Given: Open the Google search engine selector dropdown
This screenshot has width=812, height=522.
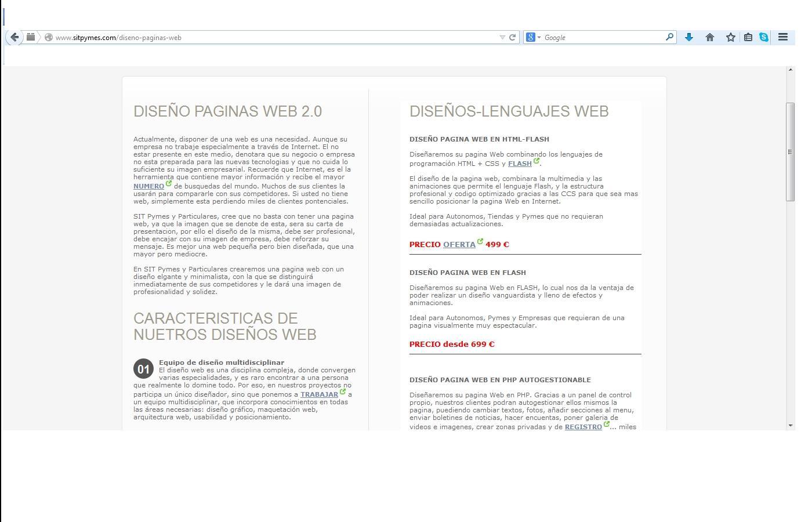Looking at the screenshot, I should click(533, 37).
